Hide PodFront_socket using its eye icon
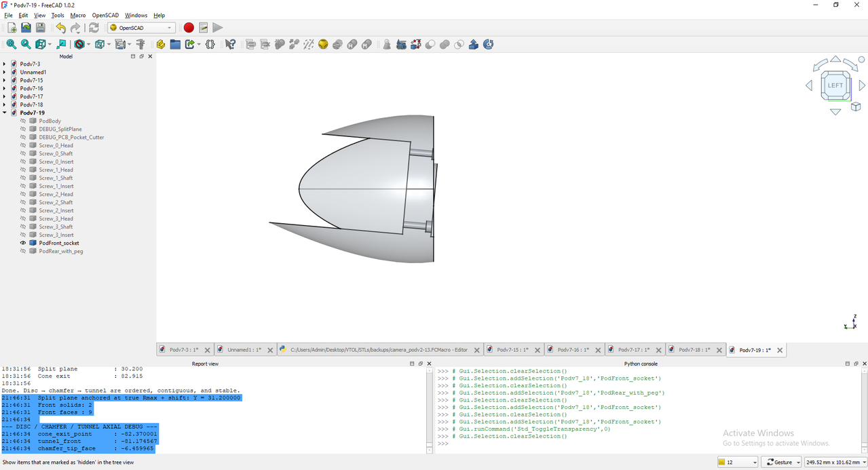Screen dimensions: 868x470 tap(23, 243)
